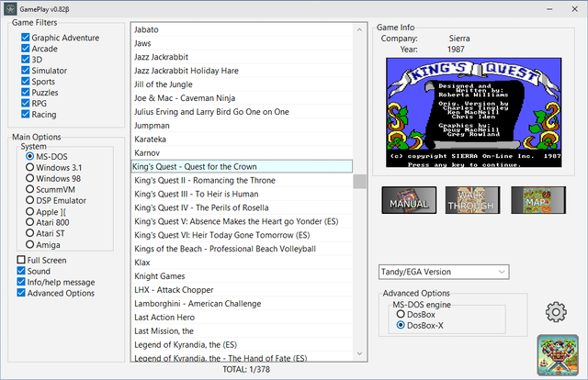Select the ScummVM system radio button
Screen dimensions: 588x380
(29, 189)
